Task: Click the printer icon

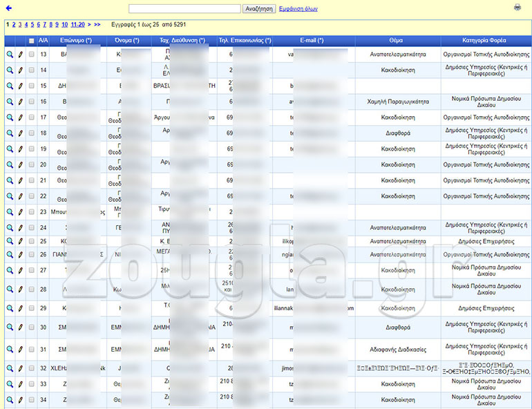Action: [517, 8]
